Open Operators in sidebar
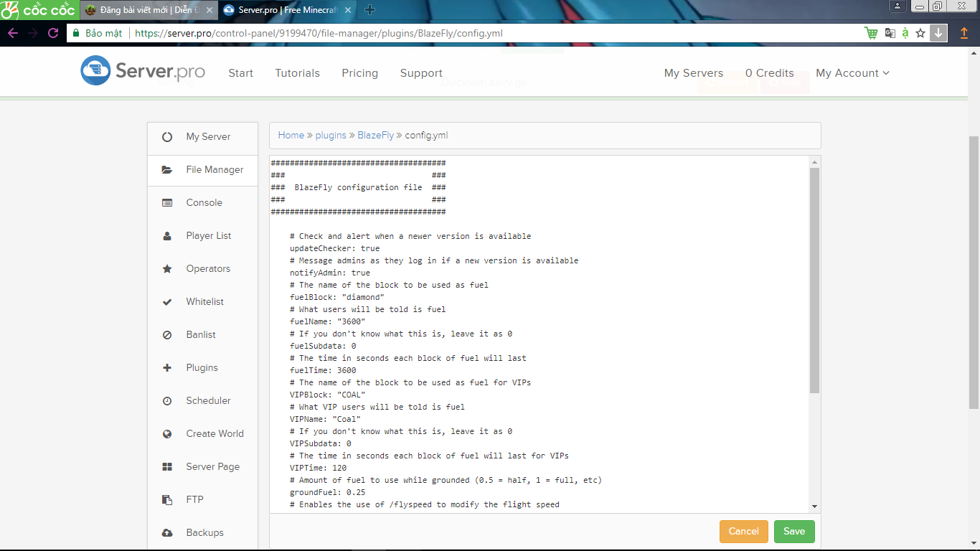Image resolution: width=980 pixels, height=551 pixels. tap(202, 269)
